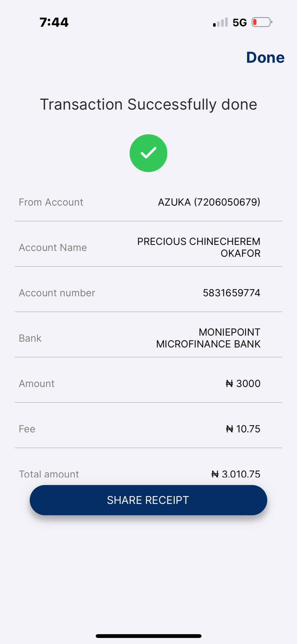Tap the 5G network indicator
Viewport: 297px width, 644px height.
(x=240, y=23)
